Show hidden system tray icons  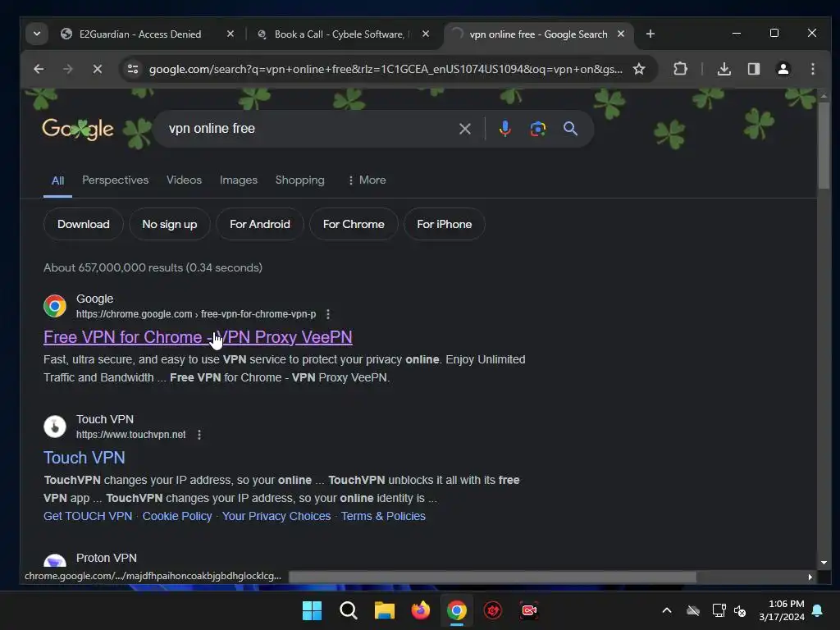667,610
